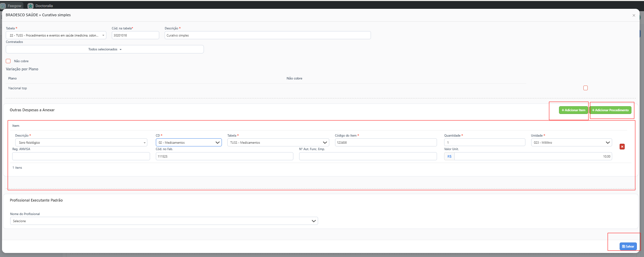
Task: Open the Nome do Profissional dropdown
Action: [164, 221]
